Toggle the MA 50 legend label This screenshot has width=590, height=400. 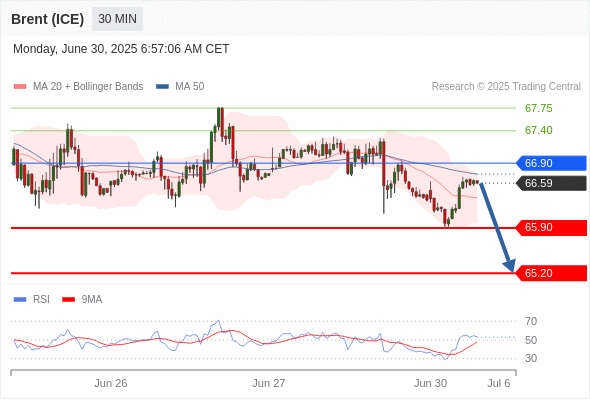click(x=190, y=87)
